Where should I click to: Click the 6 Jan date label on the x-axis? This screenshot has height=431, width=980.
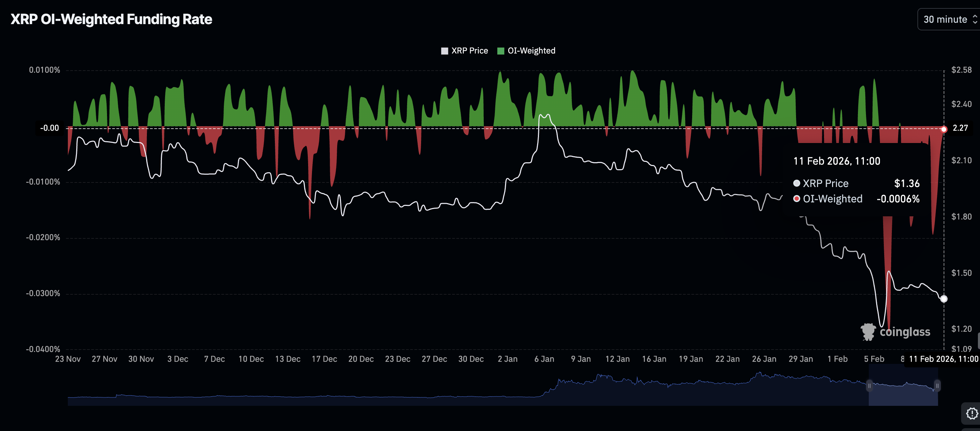[544, 359]
